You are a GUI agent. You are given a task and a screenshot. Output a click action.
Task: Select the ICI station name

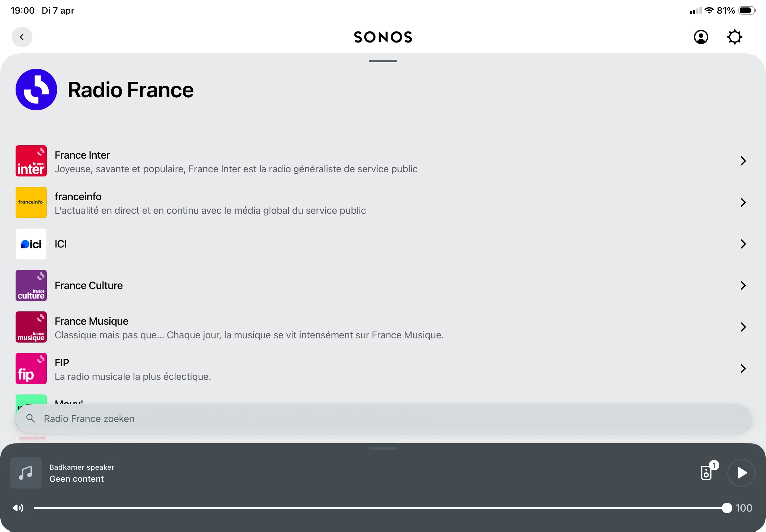point(61,244)
